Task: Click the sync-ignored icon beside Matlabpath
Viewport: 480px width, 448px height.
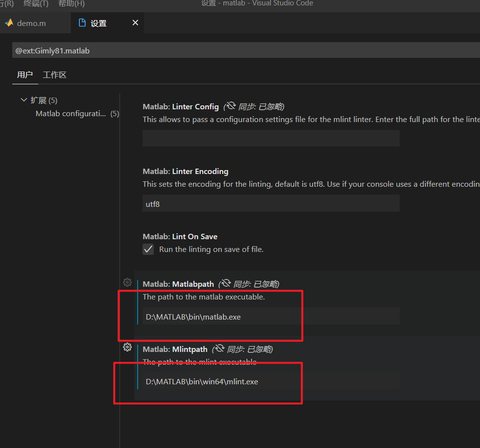Action: point(226,283)
